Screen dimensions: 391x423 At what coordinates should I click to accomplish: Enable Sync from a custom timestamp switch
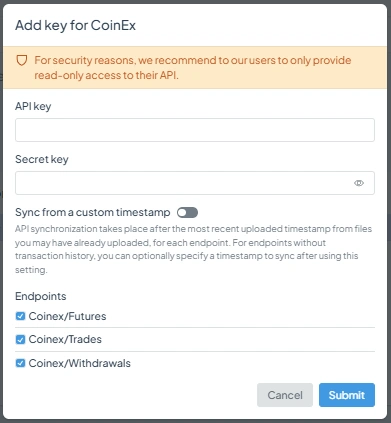(187, 212)
